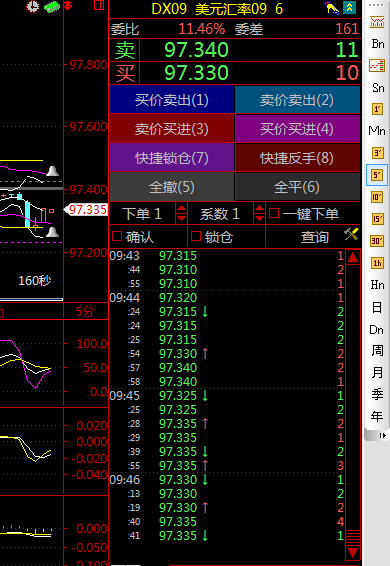Decrease the 下单 quantity with down arrow

coord(181,218)
